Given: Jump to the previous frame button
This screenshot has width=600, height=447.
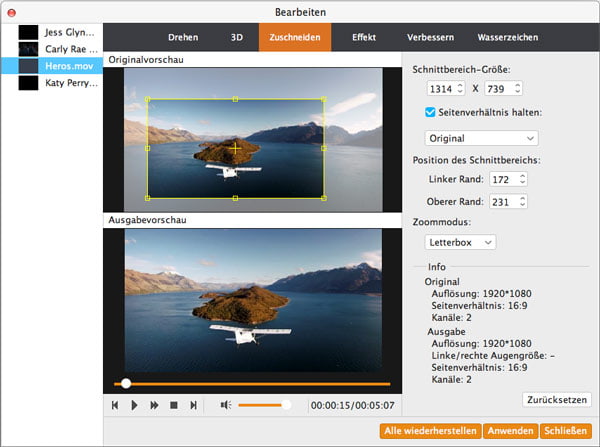Looking at the screenshot, I should pos(115,405).
